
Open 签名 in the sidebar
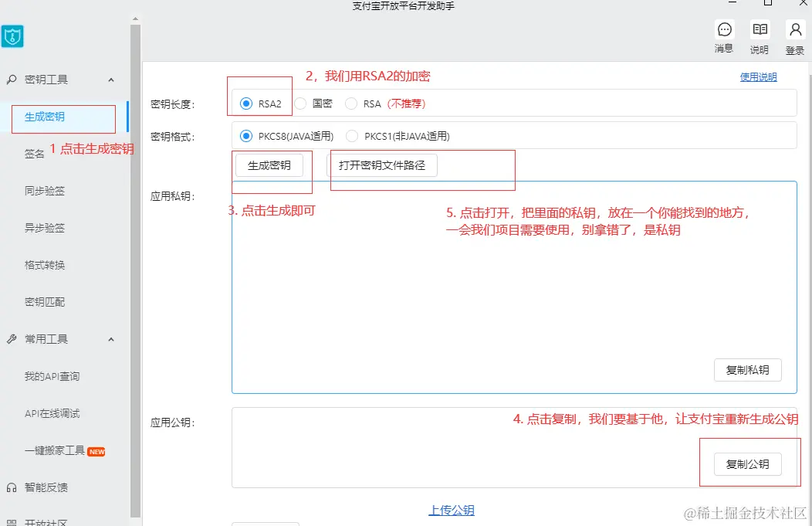pyautogui.click(x=35, y=154)
